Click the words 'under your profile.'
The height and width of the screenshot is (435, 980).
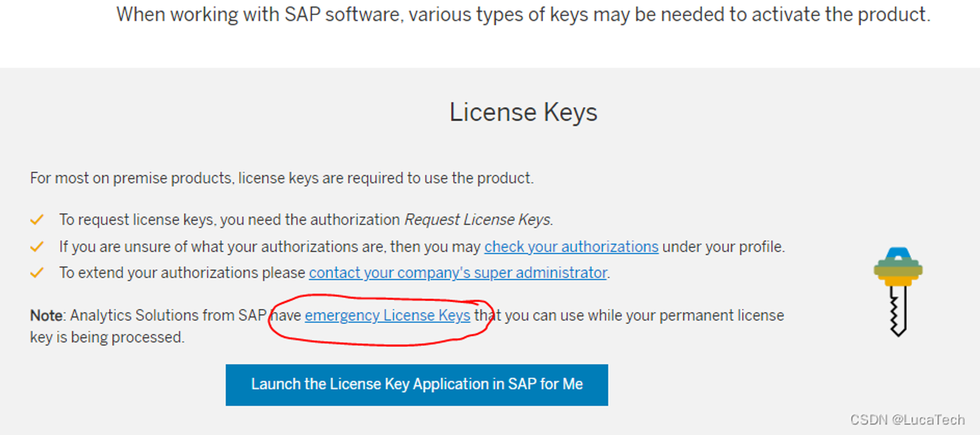tap(724, 247)
